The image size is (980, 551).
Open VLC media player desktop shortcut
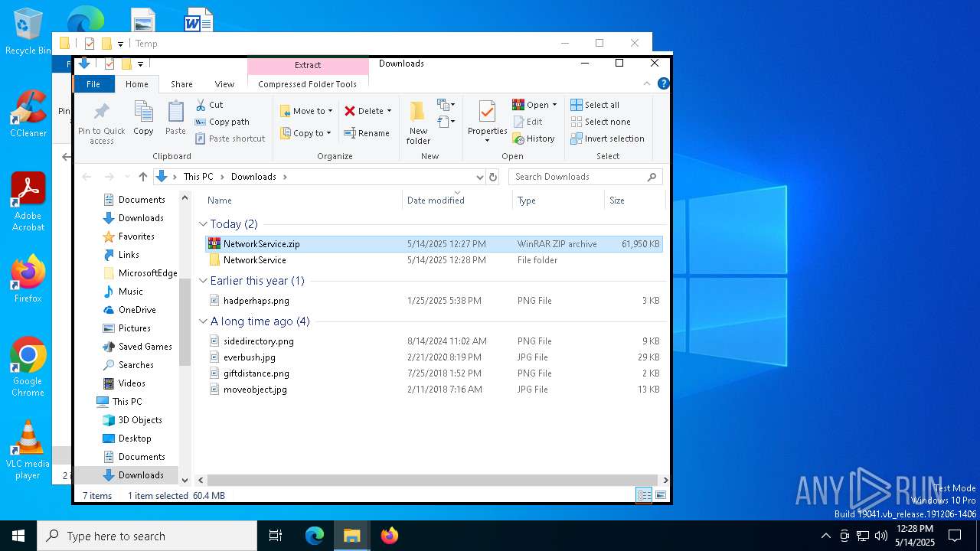click(x=28, y=450)
